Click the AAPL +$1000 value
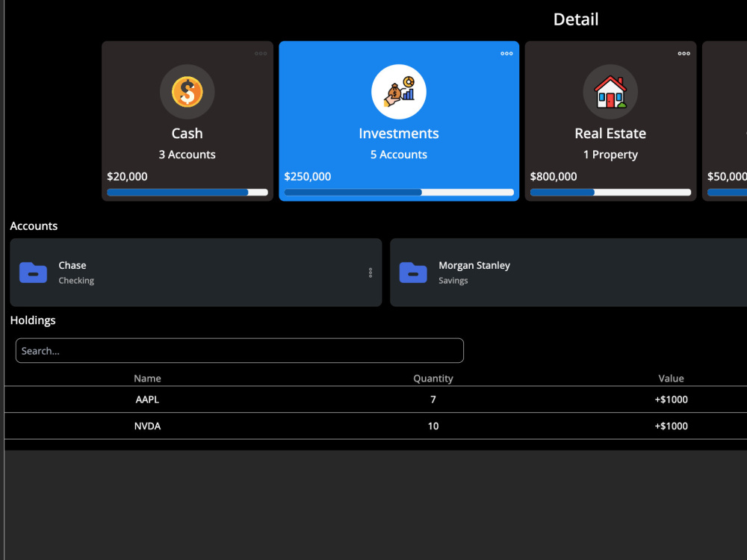 (x=671, y=399)
